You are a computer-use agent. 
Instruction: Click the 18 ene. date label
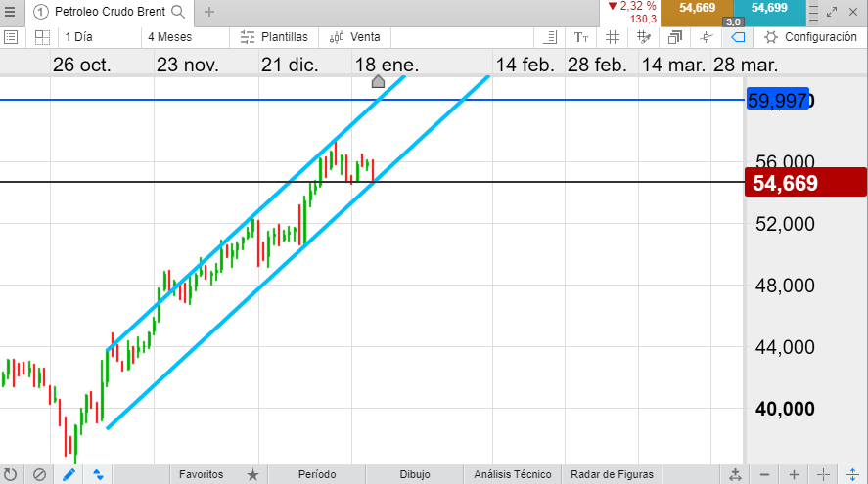(387, 65)
